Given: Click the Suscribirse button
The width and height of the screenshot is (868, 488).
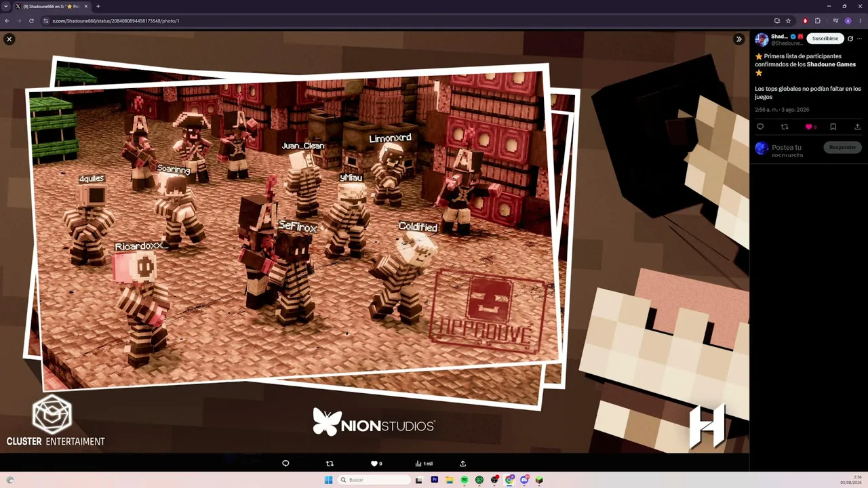Looking at the screenshot, I should (825, 39).
